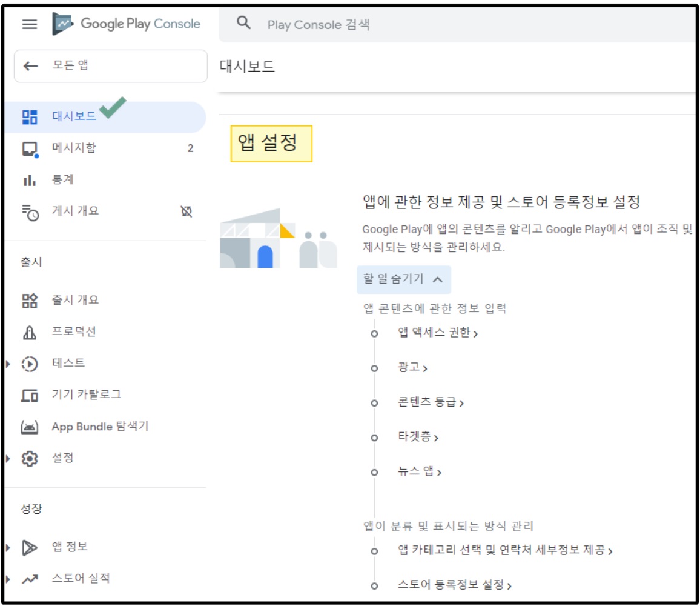Open the 타겟층 task link
The width and height of the screenshot is (700, 606).
[x=418, y=437]
